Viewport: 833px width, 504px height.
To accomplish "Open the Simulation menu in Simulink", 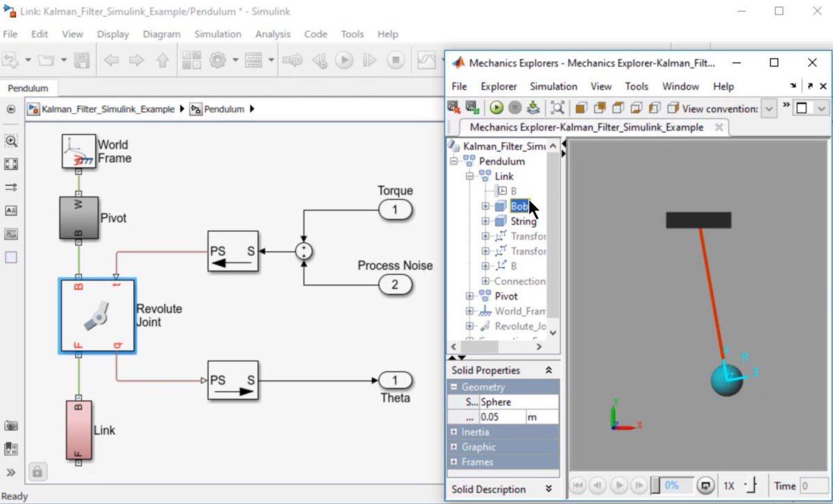I will (x=217, y=33).
